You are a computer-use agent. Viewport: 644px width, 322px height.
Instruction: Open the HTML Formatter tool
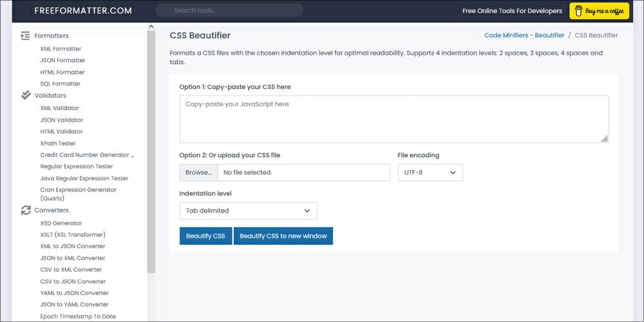click(x=62, y=72)
